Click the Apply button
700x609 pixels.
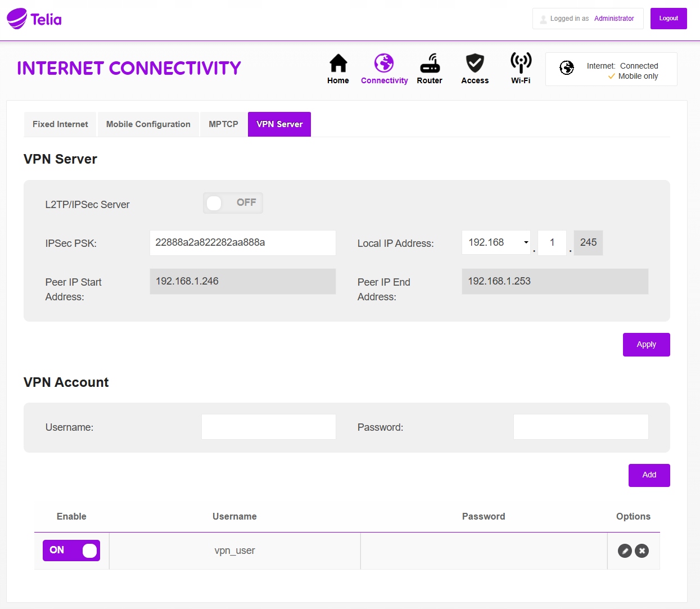coord(646,345)
